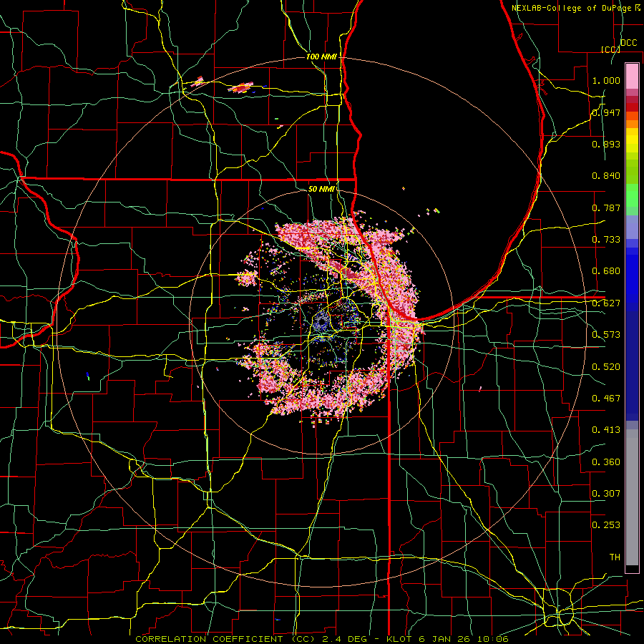Click the gray section of the color bar
The width and height of the screenshot is (644, 644).
click(x=632, y=497)
